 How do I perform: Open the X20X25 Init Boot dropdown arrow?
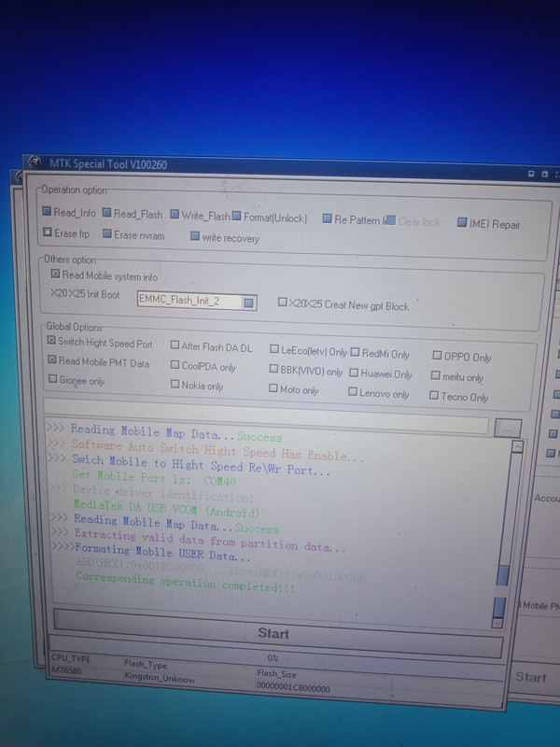tap(248, 303)
